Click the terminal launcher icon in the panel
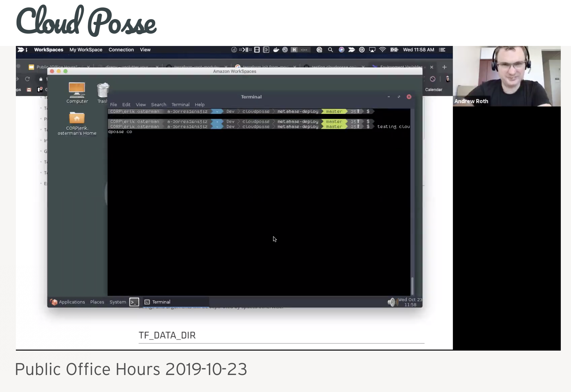This screenshot has height=392, width=571. (134, 302)
